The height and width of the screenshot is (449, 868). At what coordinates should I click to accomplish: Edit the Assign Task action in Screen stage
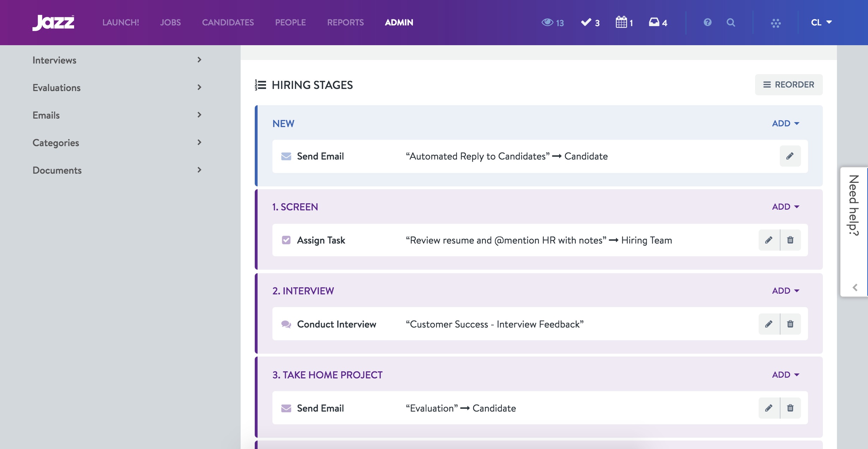(x=769, y=240)
